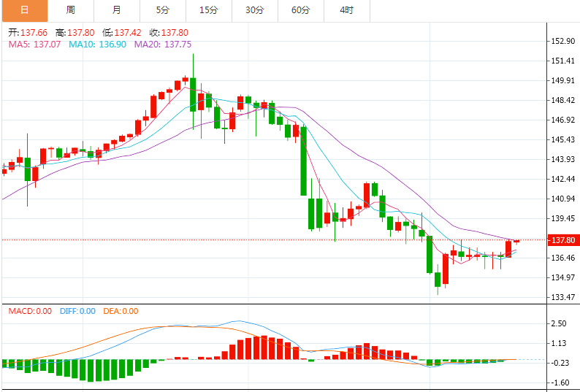580x392 pixels.
Task: Click the 145.43 price axis label
Action: (x=563, y=139)
